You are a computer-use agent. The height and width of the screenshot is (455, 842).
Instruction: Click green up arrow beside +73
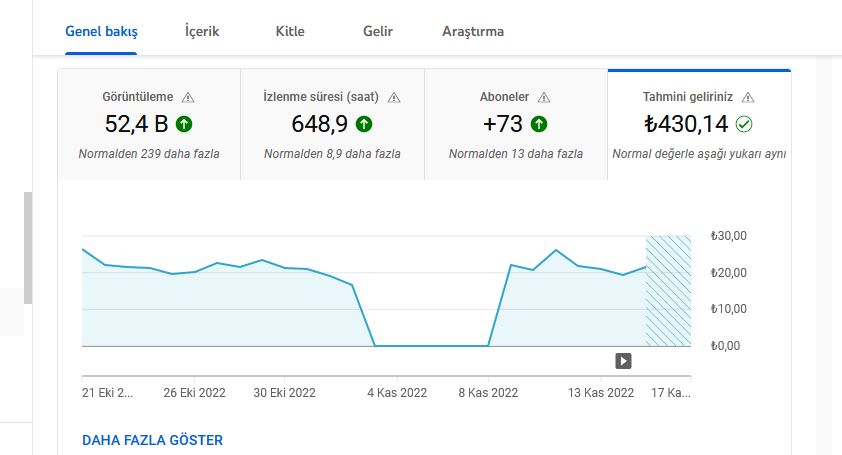click(x=539, y=124)
